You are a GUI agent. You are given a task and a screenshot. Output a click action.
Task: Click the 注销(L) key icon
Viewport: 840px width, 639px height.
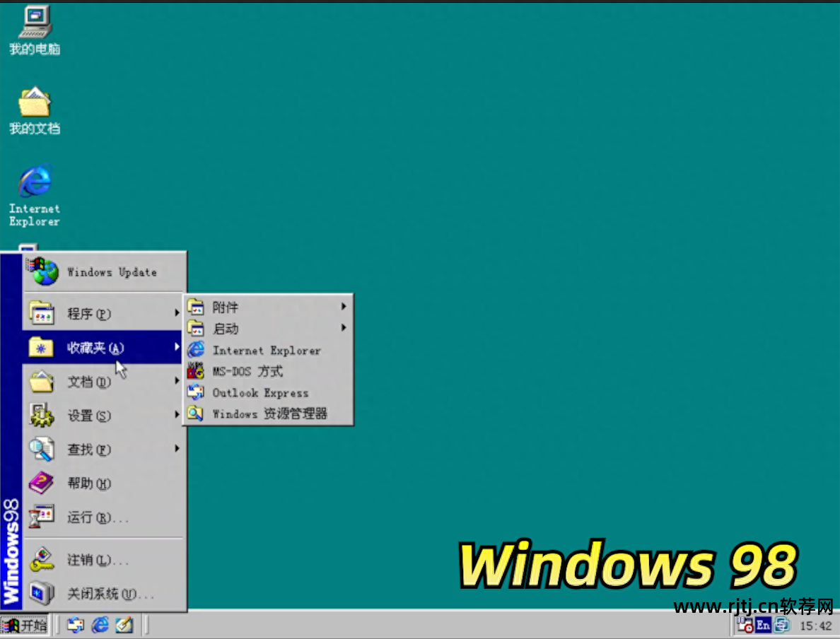pyautogui.click(x=41, y=560)
